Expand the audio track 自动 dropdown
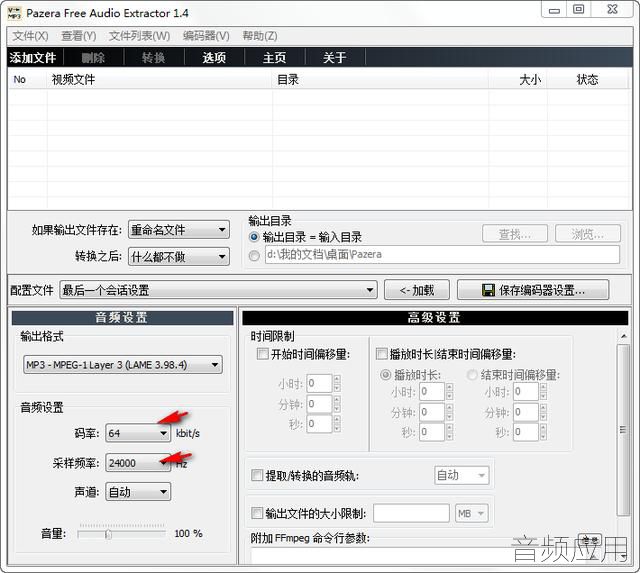The width and height of the screenshot is (640, 573). click(462, 475)
